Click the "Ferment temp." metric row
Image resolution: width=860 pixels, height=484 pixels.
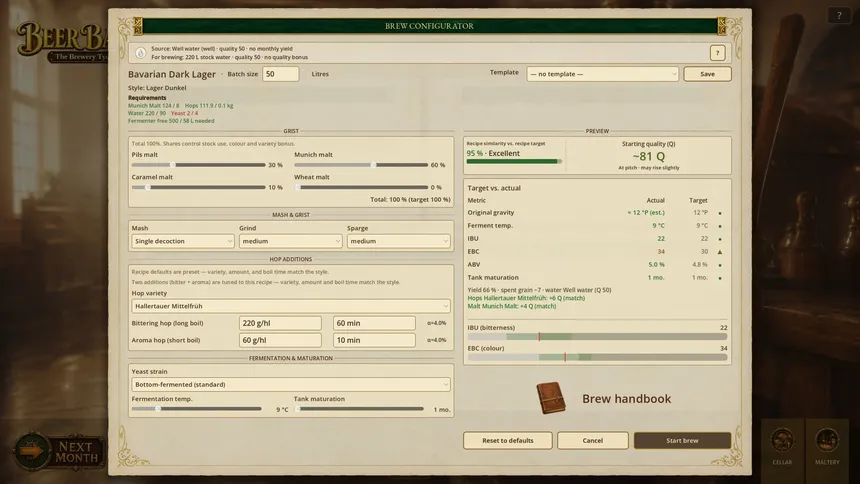point(597,226)
